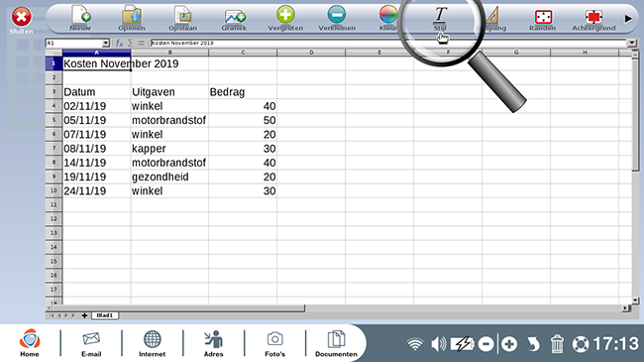Save the spreadsheet with the Opslaan icon

[182, 18]
